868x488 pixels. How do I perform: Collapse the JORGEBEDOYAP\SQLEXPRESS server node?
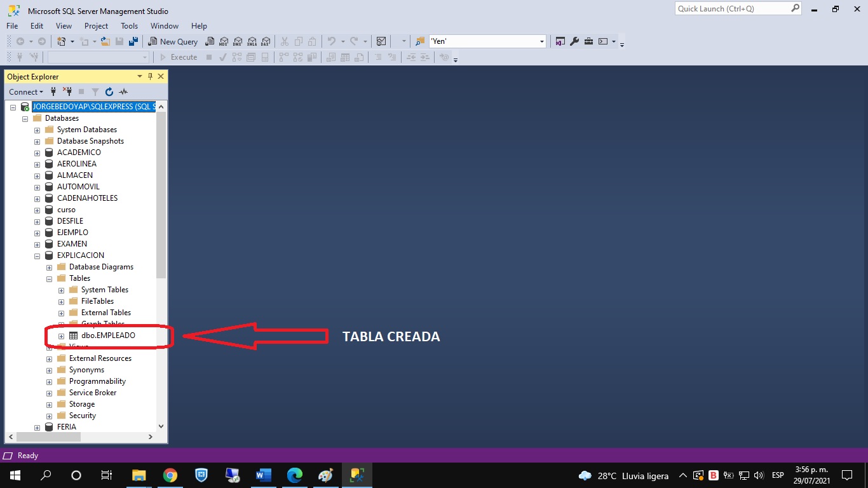click(x=13, y=107)
